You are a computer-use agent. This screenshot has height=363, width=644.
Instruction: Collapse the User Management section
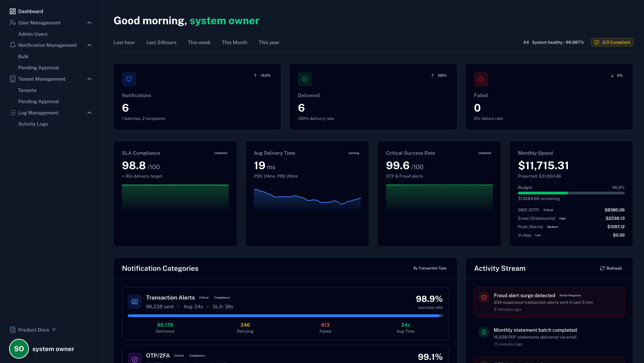coord(89,22)
